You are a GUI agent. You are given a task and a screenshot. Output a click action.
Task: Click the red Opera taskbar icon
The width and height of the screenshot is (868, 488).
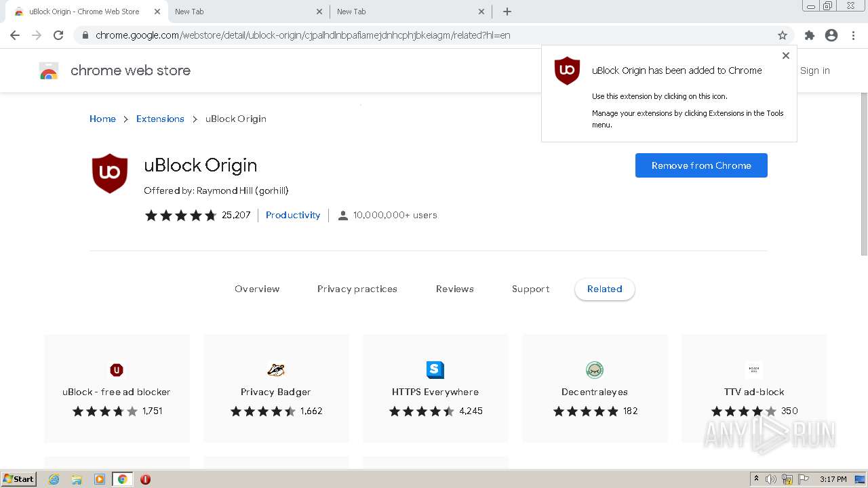pyautogui.click(x=145, y=479)
